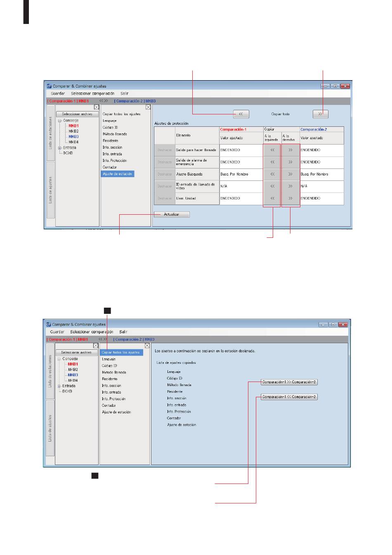The image size is (392, 555).
Task: Click Comparación-1 << Comparación-2 button
Action: 289,397
